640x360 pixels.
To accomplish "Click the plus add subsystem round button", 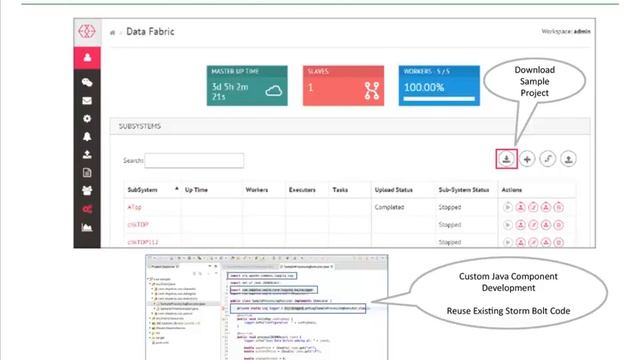I will pos(527,159).
